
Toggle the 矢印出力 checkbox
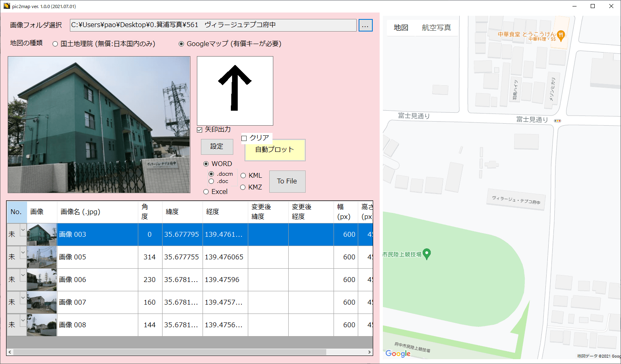pos(200,130)
